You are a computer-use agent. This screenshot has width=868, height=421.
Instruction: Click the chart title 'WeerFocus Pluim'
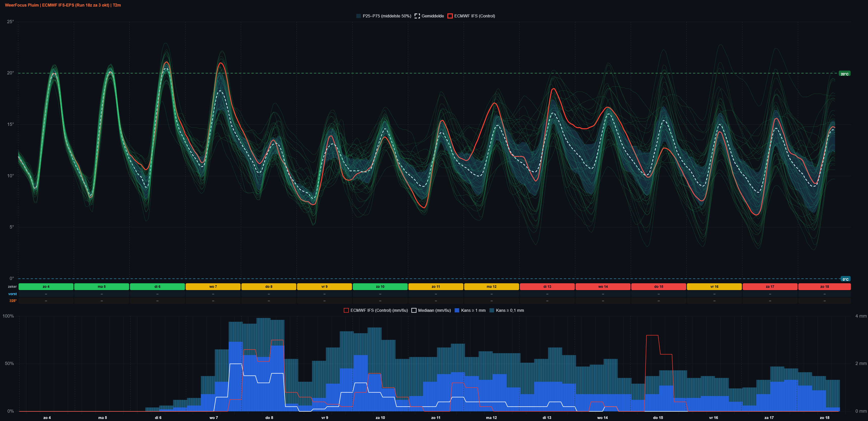tap(22, 5)
